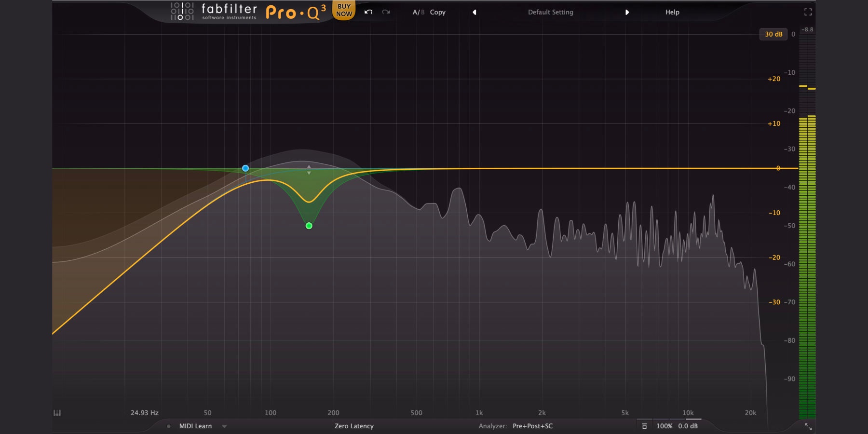
Task: Open the Default Setting preset menu
Action: coord(550,12)
